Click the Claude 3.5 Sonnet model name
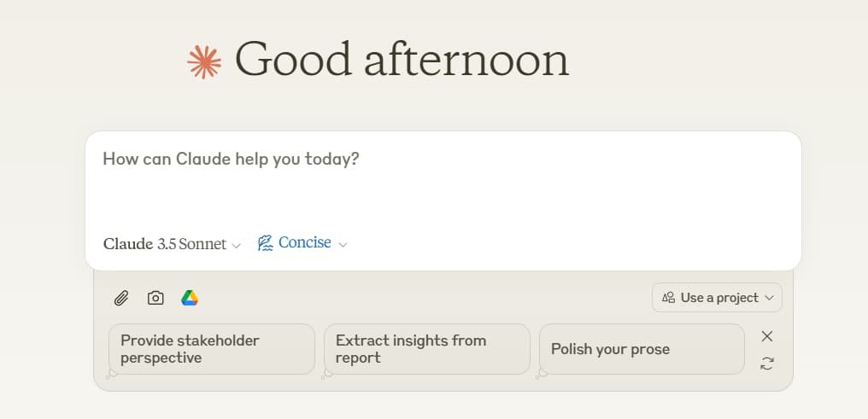The height and width of the screenshot is (419, 868). coord(165,244)
